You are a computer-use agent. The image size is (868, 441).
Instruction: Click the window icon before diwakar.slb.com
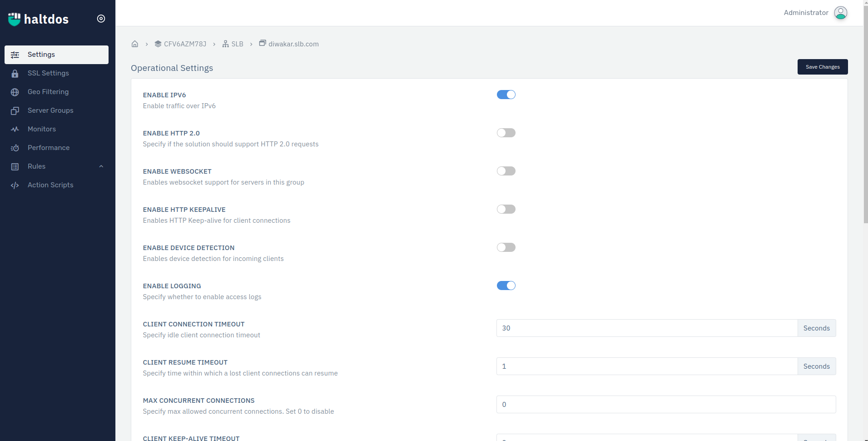point(263,43)
